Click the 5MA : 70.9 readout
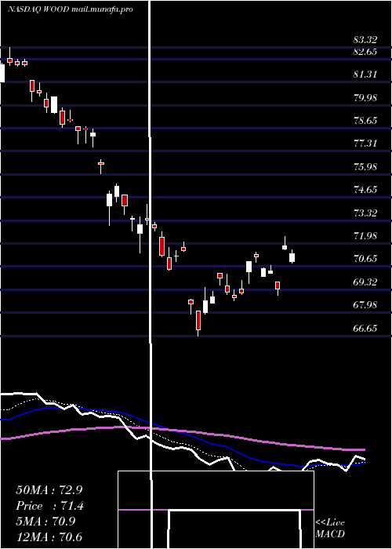The image size is (392, 549). pyautogui.click(x=45, y=522)
